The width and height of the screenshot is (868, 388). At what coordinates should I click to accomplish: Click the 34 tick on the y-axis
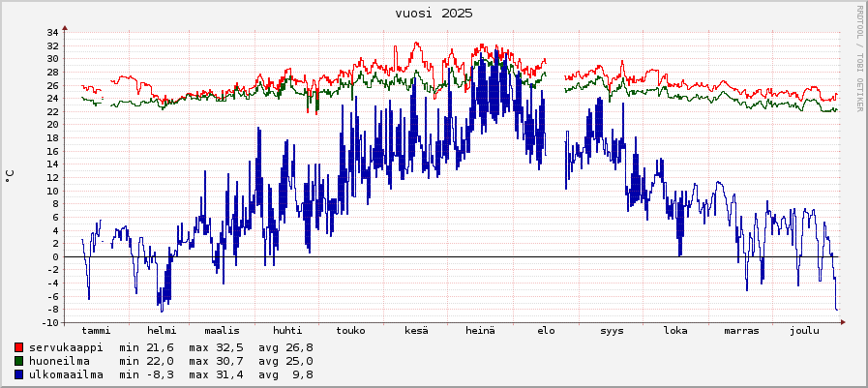coord(53,33)
